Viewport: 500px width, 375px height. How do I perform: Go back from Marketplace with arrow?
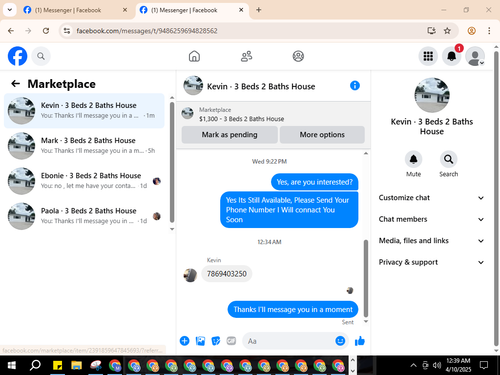(16, 83)
